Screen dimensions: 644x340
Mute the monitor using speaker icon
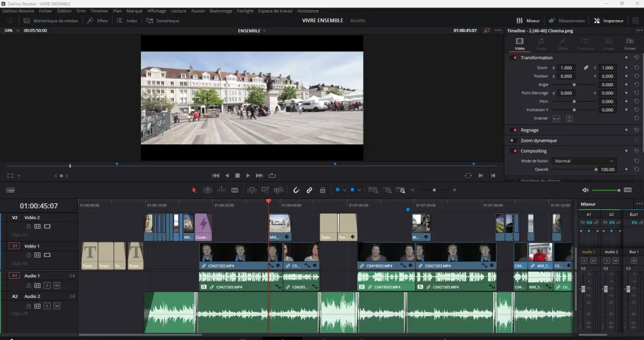[x=586, y=190]
